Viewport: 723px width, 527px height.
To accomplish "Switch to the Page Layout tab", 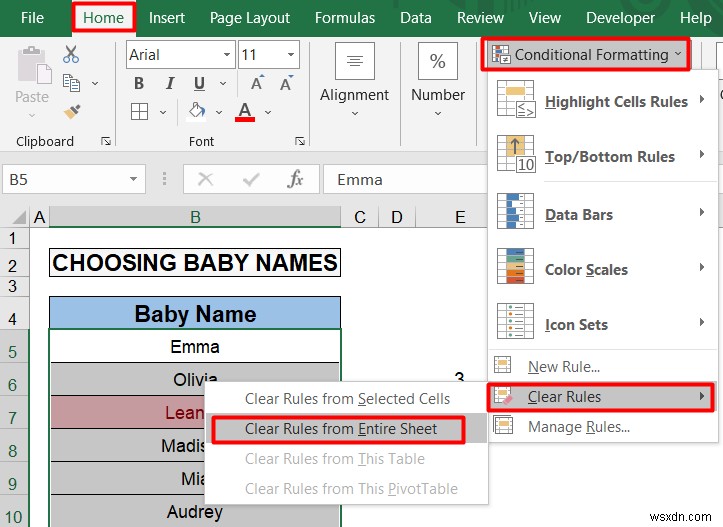I will coord(250,18).
